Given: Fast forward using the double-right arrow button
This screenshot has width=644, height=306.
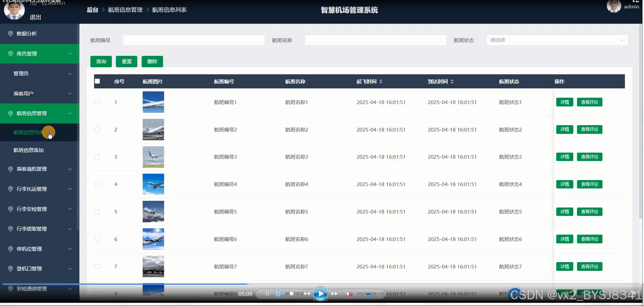Looking at the screenshot, I should pyautogui.click(x=334, y=294).
